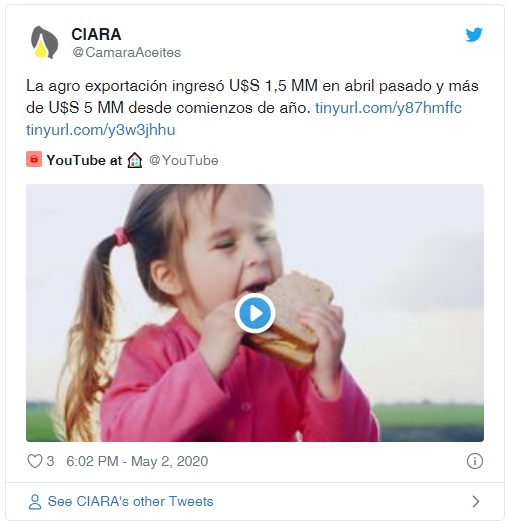Play the video of the girl eating
The image size is (509, 527).
(x=255, y=313)
